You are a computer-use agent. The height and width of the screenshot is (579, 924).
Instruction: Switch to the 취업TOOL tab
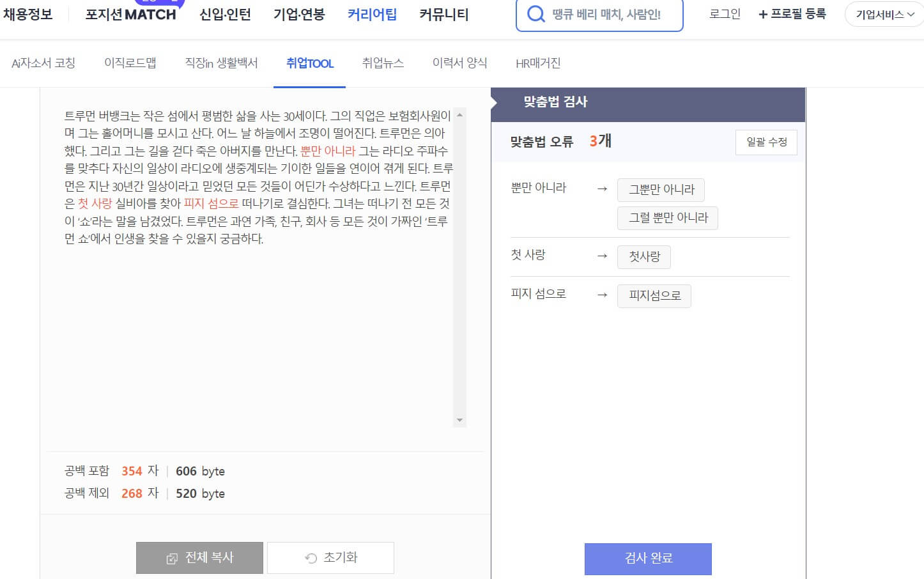click(x=309, y=63)
